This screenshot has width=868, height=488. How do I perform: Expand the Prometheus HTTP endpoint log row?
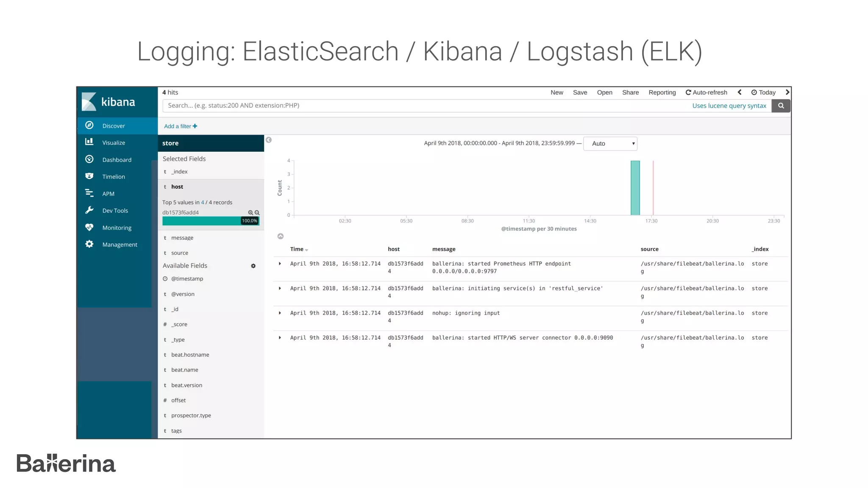click(280, 264)
